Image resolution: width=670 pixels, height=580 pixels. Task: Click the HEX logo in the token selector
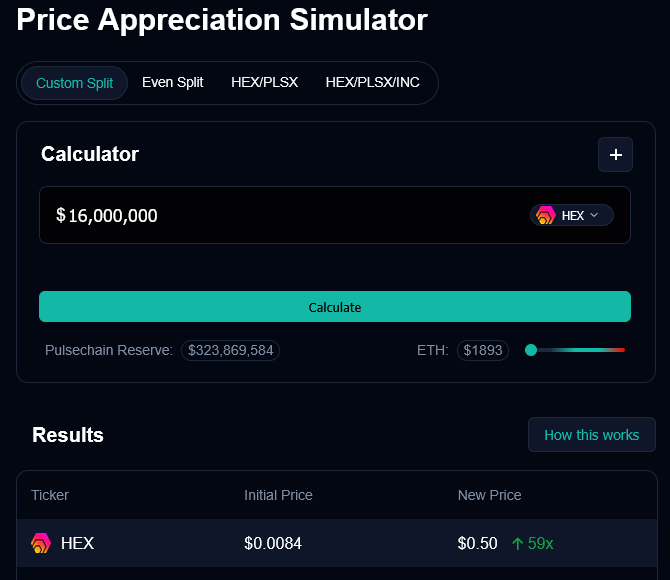click(x=546, y=215)
